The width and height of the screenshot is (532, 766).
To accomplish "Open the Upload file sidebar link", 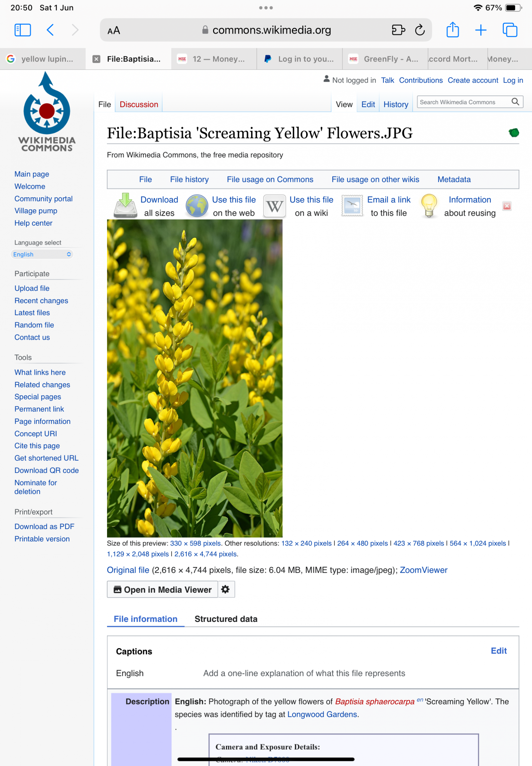I will (32, 288).
